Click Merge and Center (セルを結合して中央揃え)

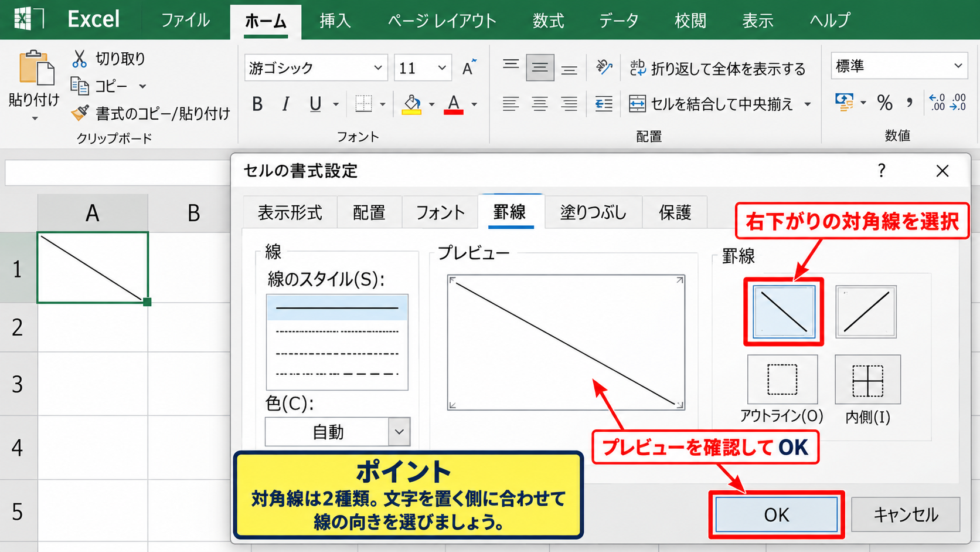710,104
